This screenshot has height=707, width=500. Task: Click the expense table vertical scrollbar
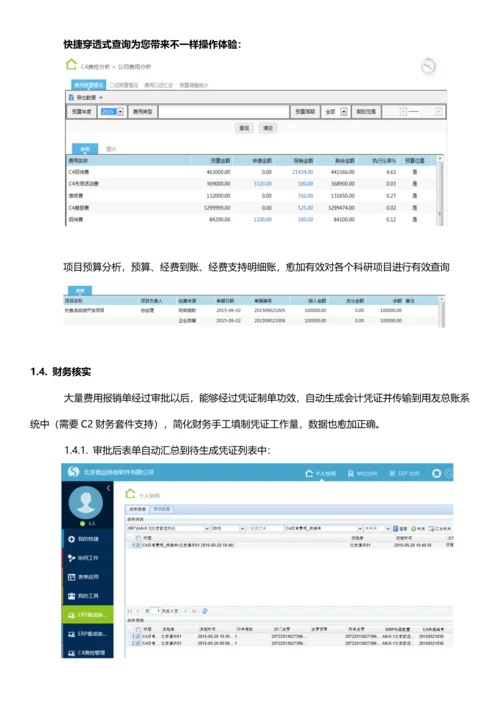pyautogui.click(x=440, y=190)
